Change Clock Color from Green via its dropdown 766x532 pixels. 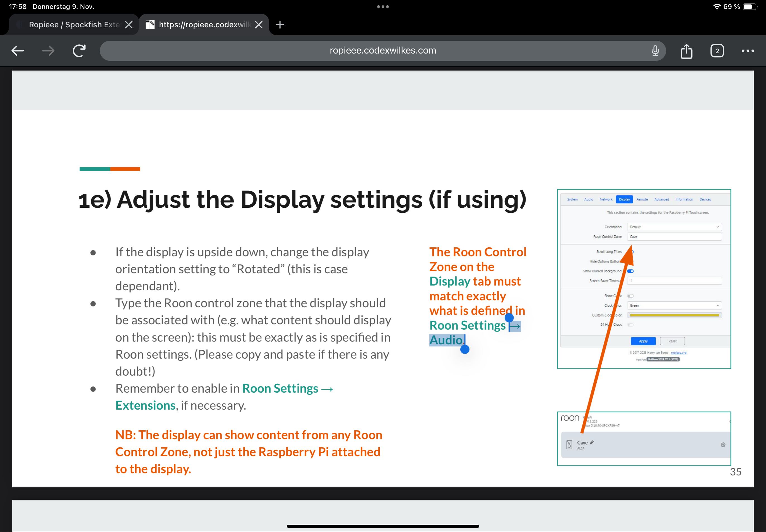[674, 306]
